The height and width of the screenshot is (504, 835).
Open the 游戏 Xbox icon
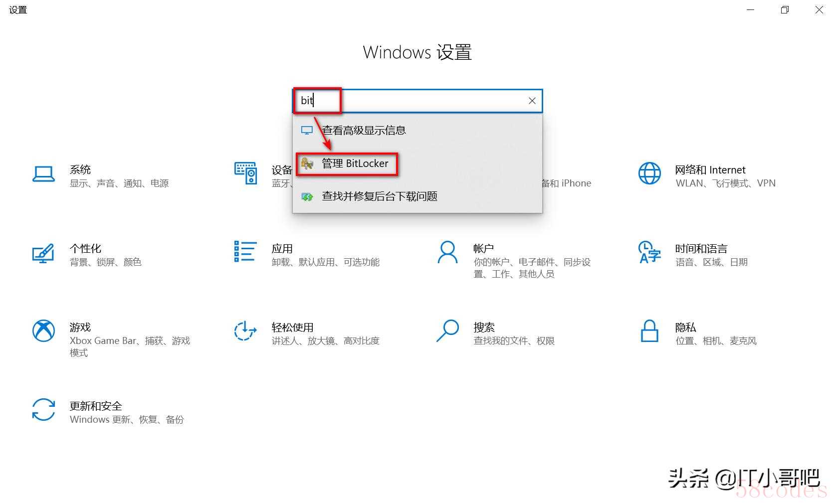pos(43,331)
